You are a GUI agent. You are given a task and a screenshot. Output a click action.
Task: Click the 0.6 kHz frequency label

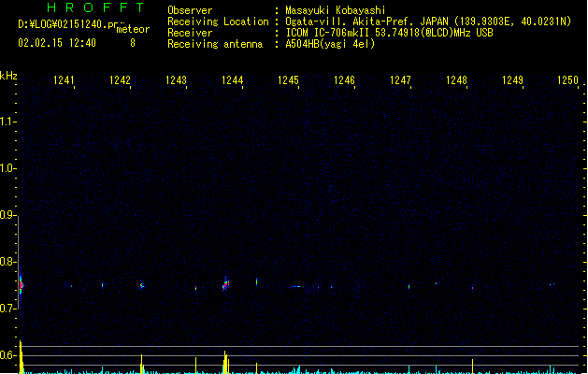tap(7, 355)
